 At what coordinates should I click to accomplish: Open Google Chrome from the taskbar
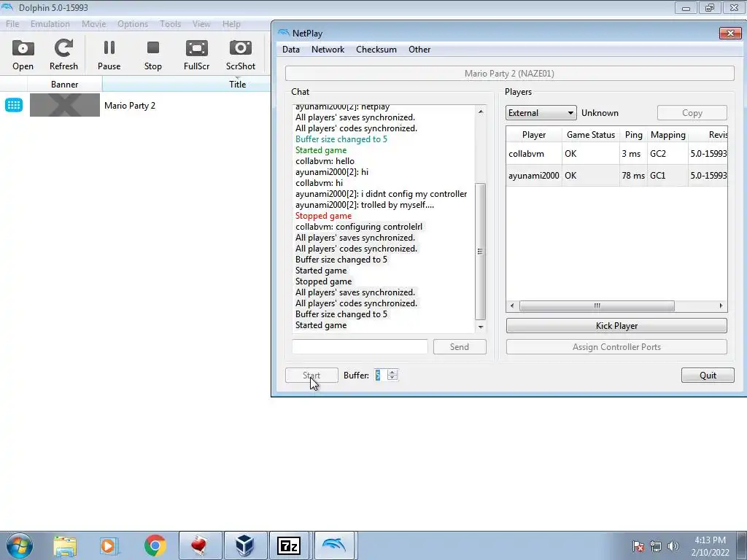(x=155, y=545)
